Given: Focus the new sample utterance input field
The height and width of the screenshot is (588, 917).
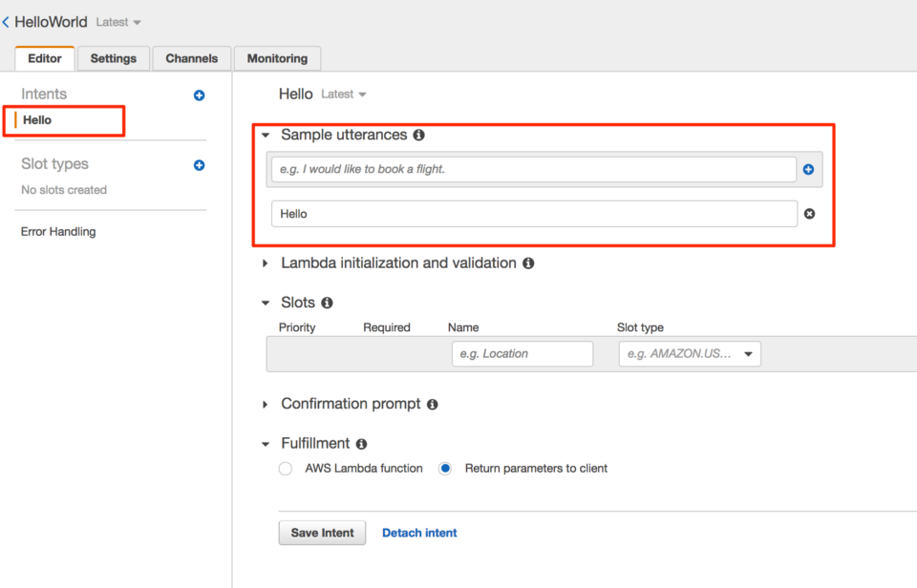Looking at the screenshot, I should pyautogui.click(x=533, y=170).
